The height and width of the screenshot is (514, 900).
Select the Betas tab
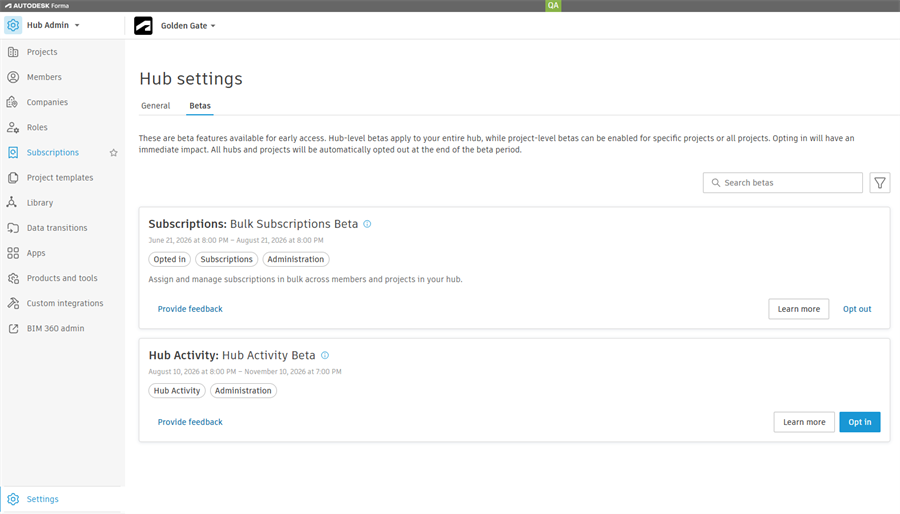200,106
